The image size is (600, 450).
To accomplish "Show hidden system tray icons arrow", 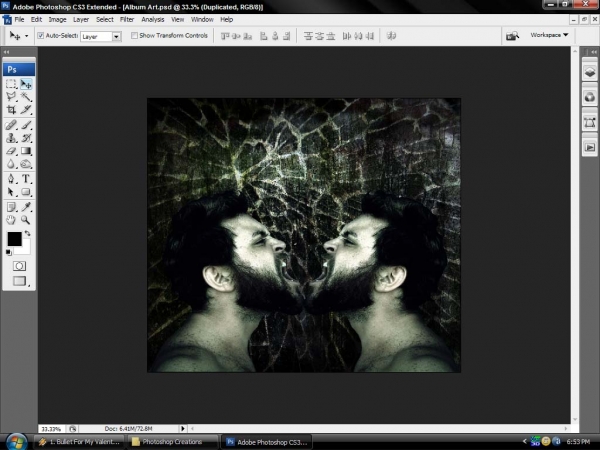I will pyautogui.click(x=525, y=442).
